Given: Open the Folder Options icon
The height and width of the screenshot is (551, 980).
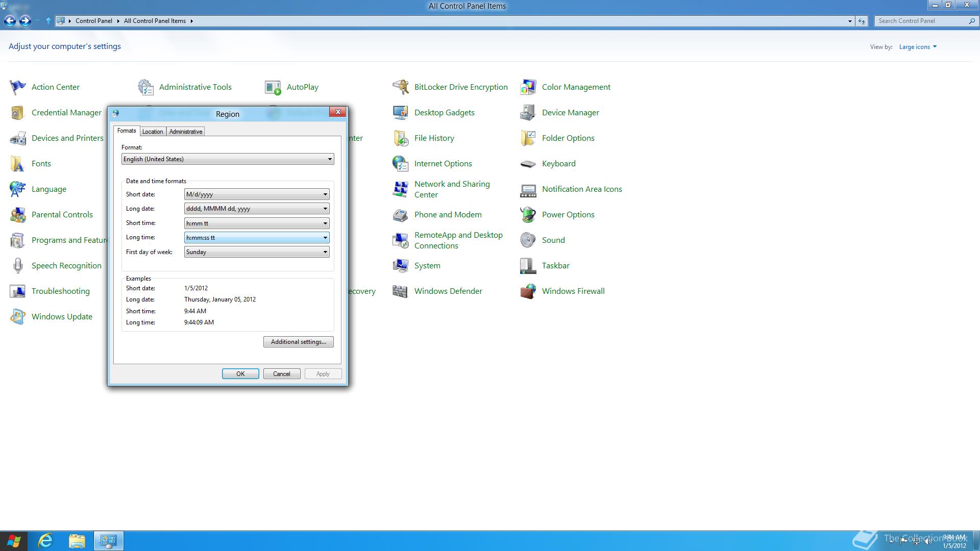Looking at the screenshot, I should [528, 138].
